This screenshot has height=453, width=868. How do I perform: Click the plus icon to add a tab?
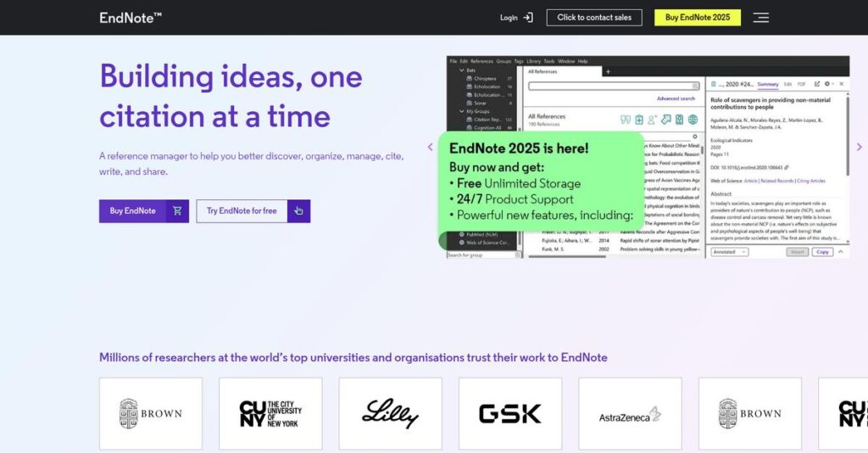coord(608,72)
